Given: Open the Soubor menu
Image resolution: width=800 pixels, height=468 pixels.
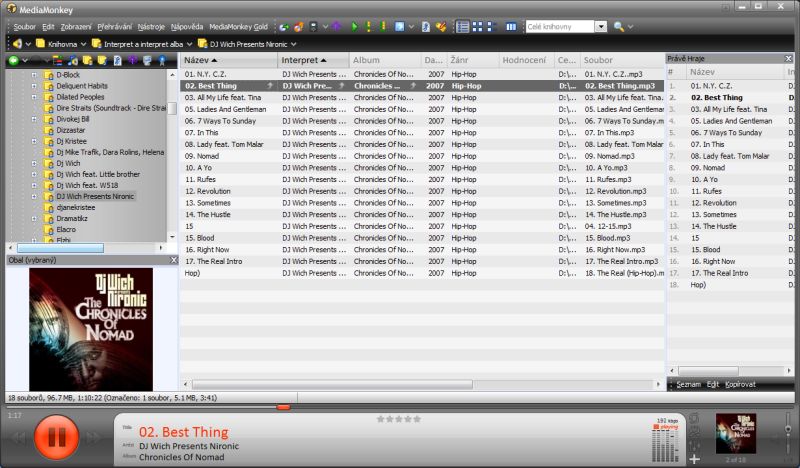Looking at the screenshot, I should point(24,27).
